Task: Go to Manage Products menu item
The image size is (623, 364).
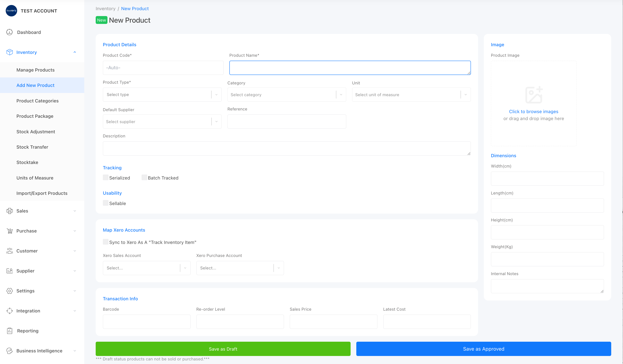Action: pyautogui.click(x=35, y=70)
